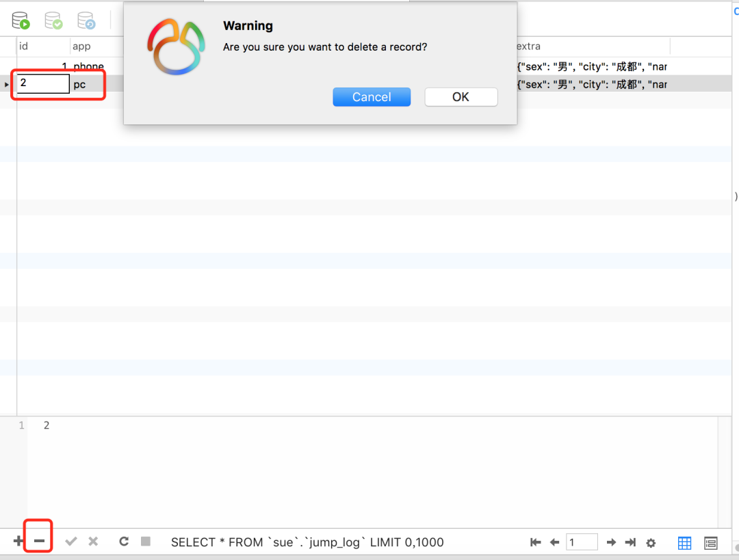This screenshot has width=739, height=560.
Task: Click the X discard changes icon
Action: (x=93, y=542)
